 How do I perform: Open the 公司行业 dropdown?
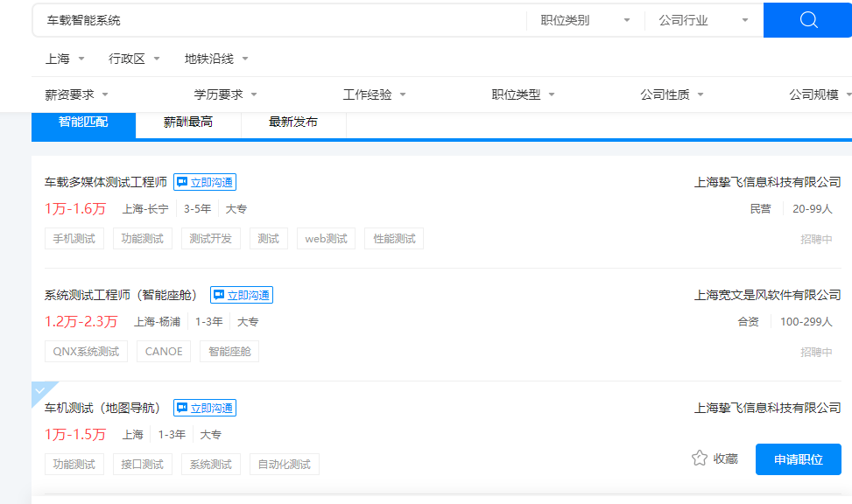click(703, 20)
